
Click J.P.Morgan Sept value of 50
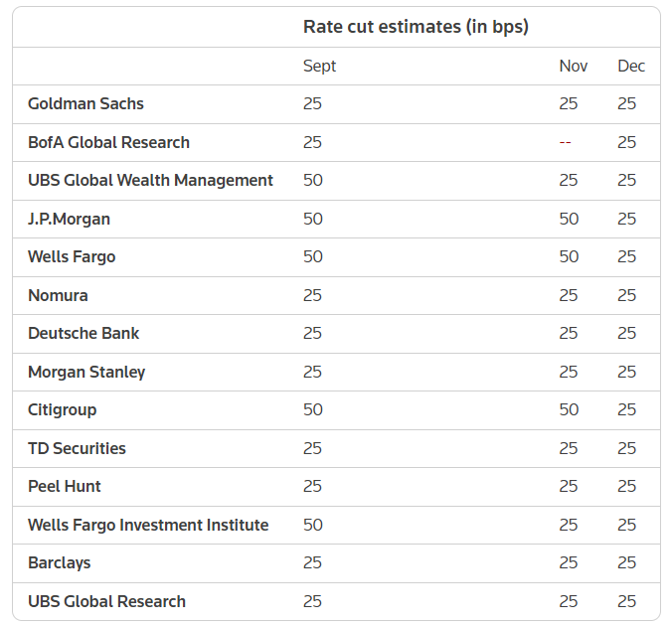point(313,219)
